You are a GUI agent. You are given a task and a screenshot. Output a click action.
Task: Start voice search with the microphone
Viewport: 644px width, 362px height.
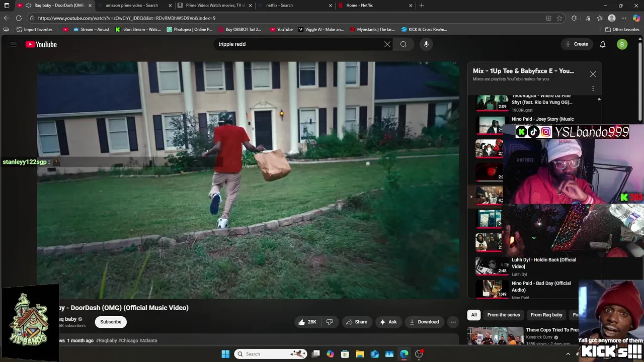426,44
